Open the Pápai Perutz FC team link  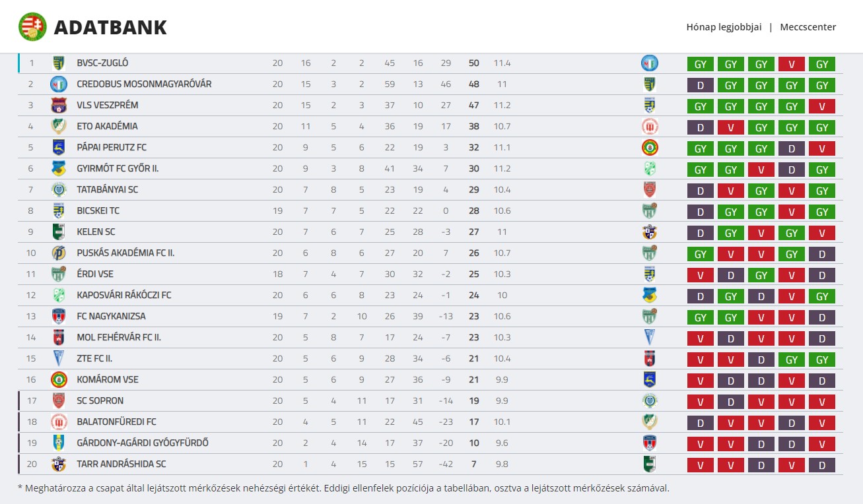point(111,148)
